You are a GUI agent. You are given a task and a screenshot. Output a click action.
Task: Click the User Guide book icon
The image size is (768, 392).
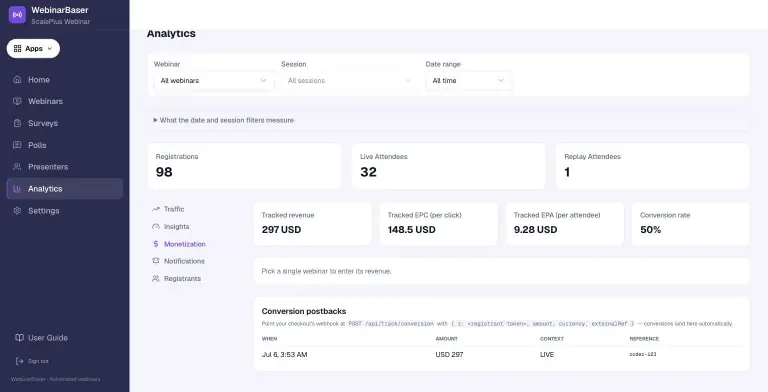tap(20, 338)
